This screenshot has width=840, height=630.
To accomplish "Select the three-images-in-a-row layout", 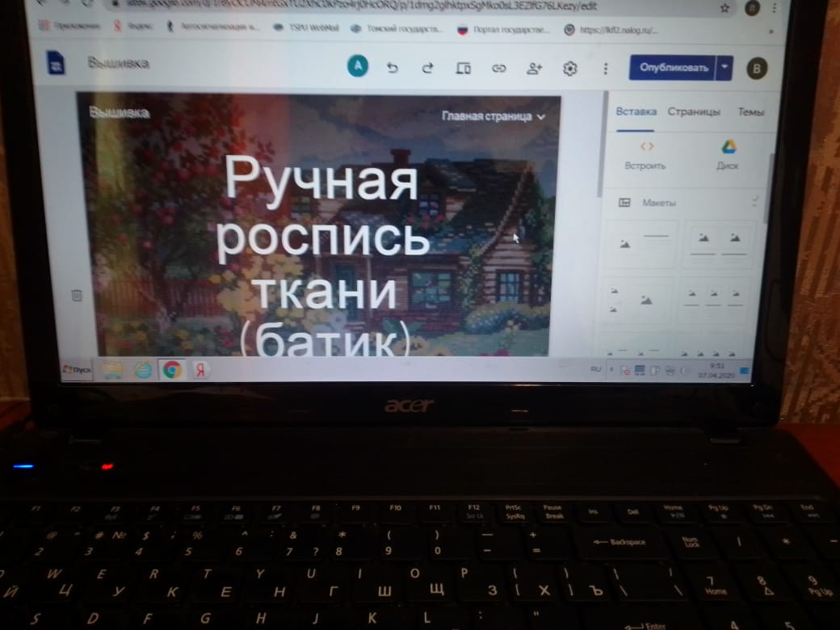I will [x=714, y=300].
